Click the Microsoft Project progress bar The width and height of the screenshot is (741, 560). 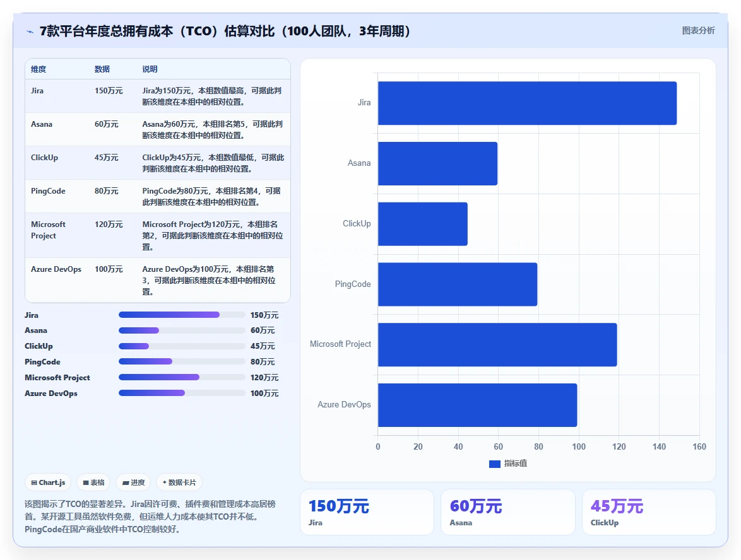click(x=182, y=377)
